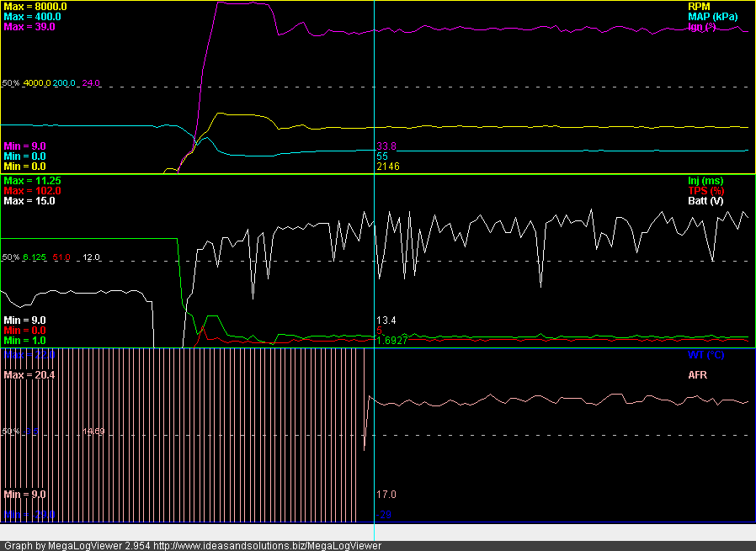Viewport: 756px width, 551px height.
Task: Click the blue WT (°C) legend label
Action: click(705, 356)
